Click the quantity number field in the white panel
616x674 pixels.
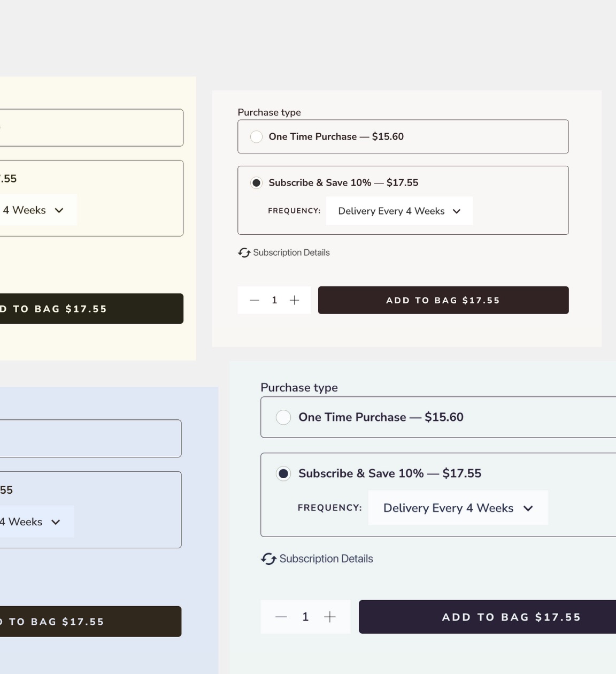point(274,300)
